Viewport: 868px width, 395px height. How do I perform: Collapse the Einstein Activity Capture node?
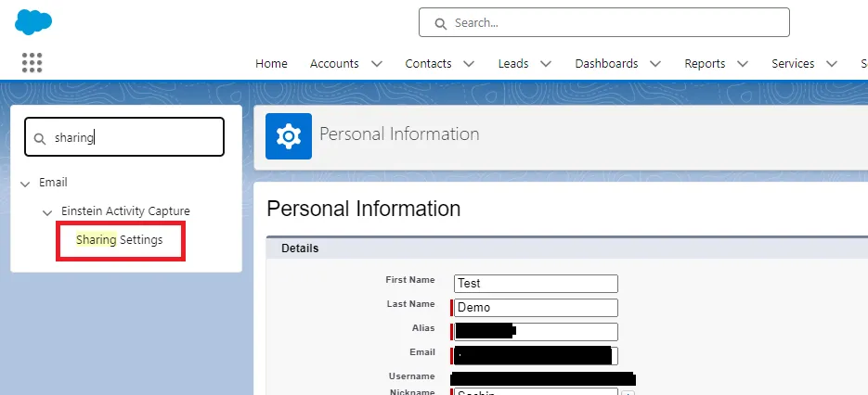47,212
